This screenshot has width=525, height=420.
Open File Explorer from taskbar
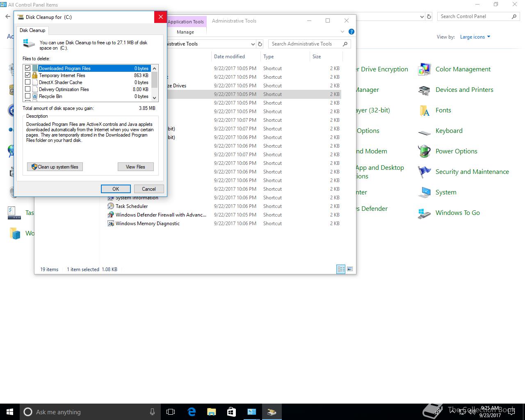[x=211, y=412]
